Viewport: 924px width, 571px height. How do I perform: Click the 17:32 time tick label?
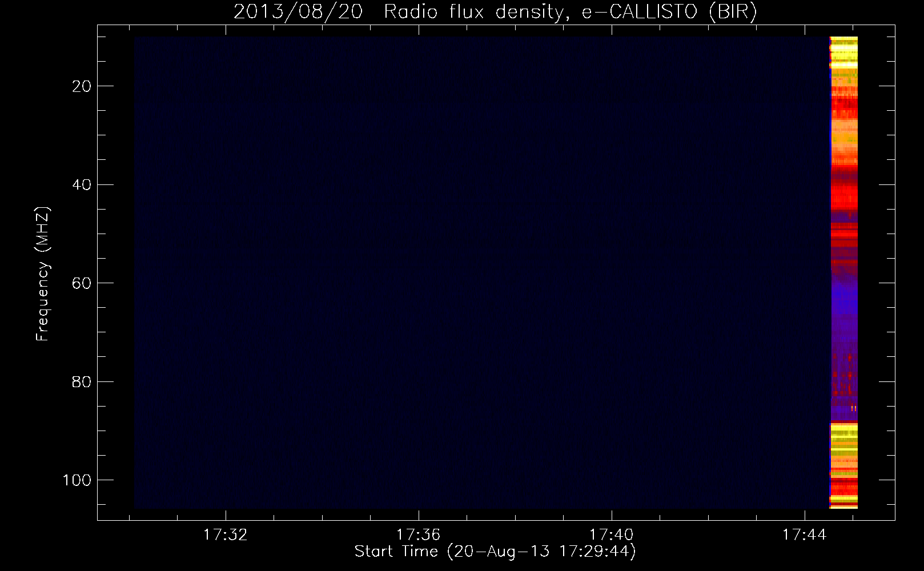(226, 535)
